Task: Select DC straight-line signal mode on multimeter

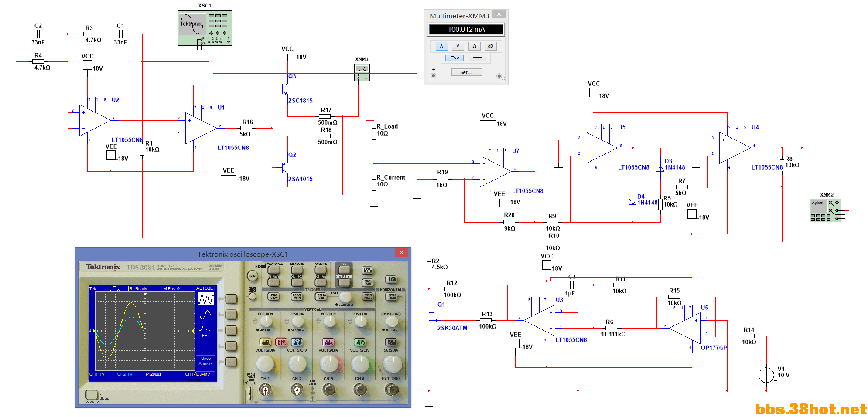Action: click(x=478, y=58)
